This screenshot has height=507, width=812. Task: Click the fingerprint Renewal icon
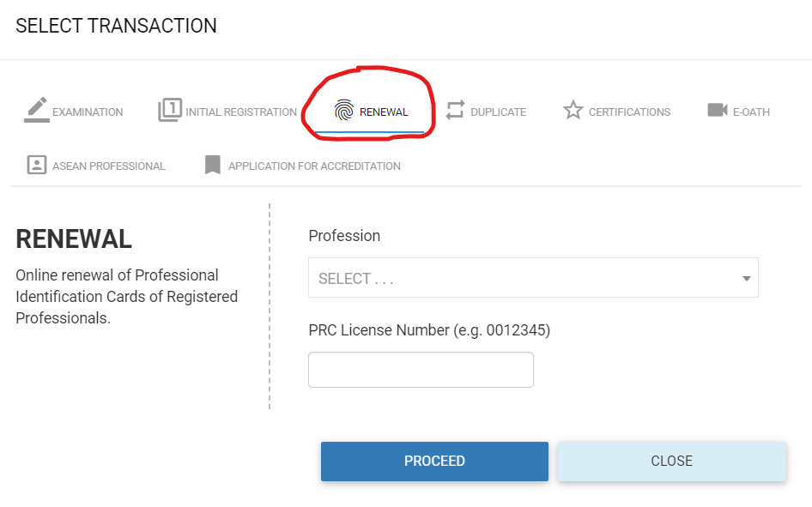[343, 111]
